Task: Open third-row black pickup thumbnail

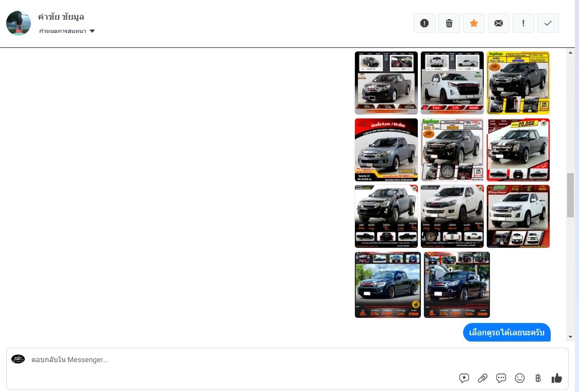Action: coord(386,216)
